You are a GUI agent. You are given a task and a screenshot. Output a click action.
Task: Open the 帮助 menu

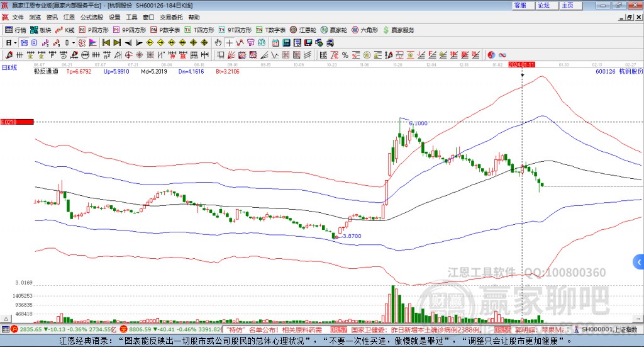[x=194, y=17]
